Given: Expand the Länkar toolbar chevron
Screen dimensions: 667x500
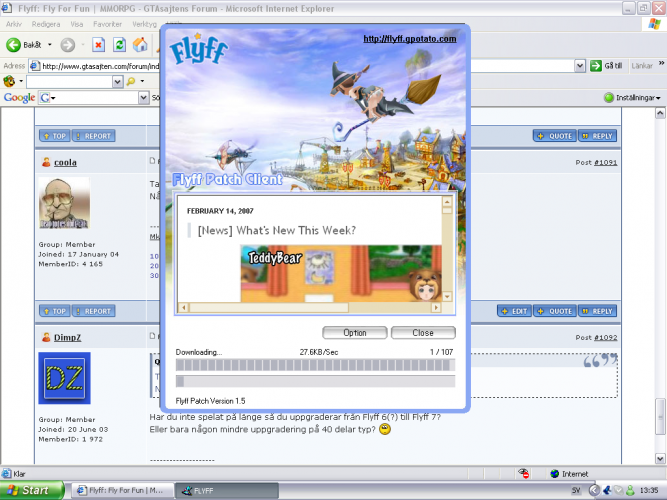Looking at the screenshot, I should coord(661,63).
